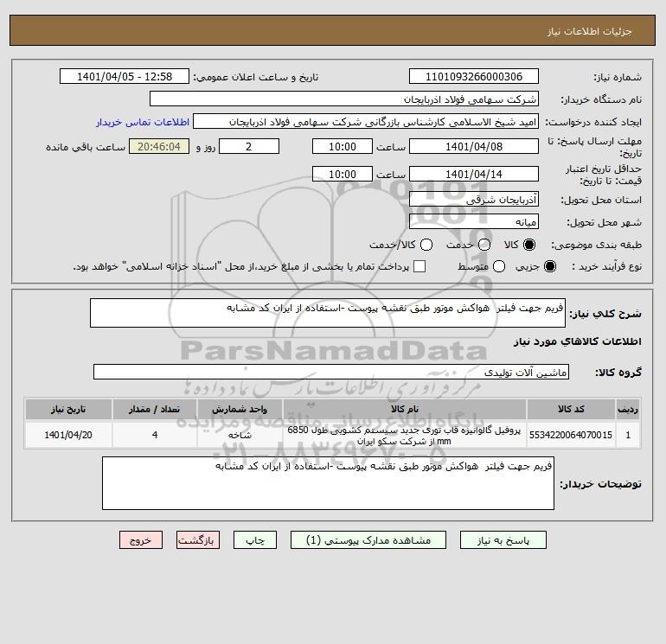This screenshot has width=666, height=644.
Task: Click the buyer notes text area
Action: [x=328, y=483]
